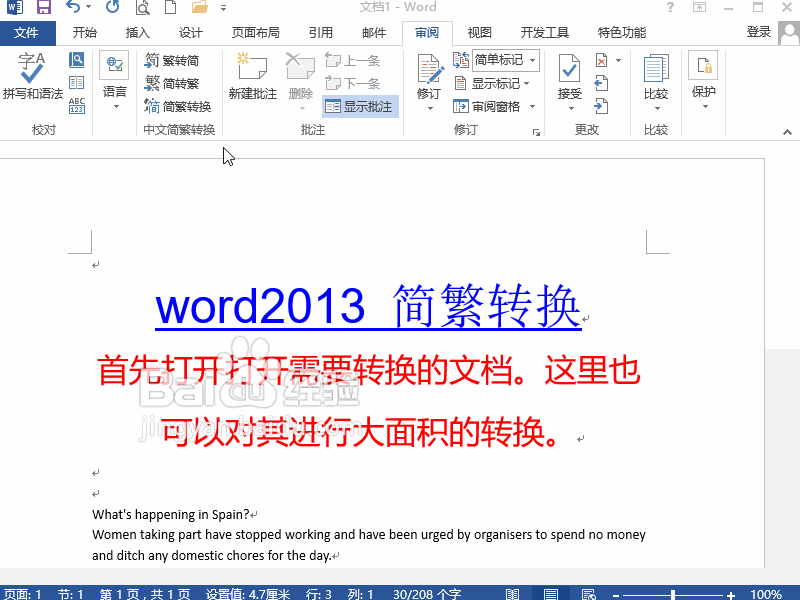Viewport: 800px width, 600px height.
Task: Open Accept dropdown arrow
Action: coord(571,108)
